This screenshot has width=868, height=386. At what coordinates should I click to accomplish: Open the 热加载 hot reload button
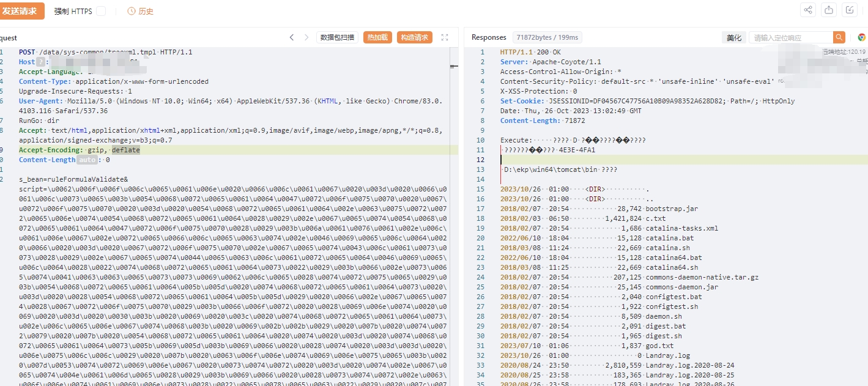click(377, 37)
